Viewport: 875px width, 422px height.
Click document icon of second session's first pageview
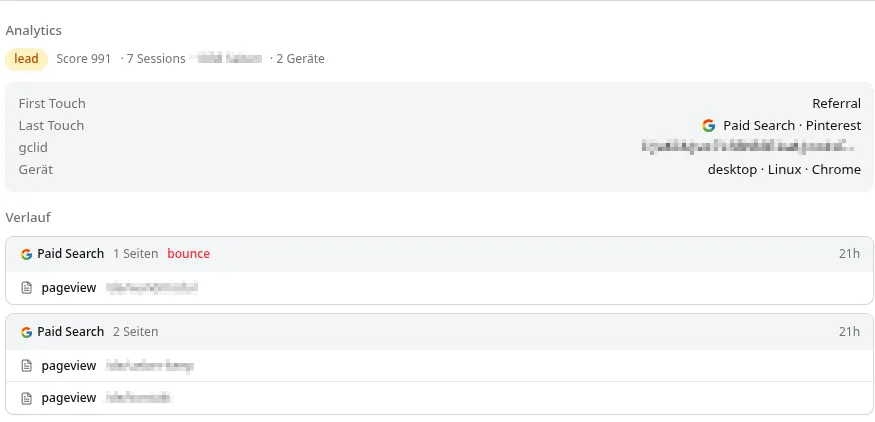coord(26,366)
